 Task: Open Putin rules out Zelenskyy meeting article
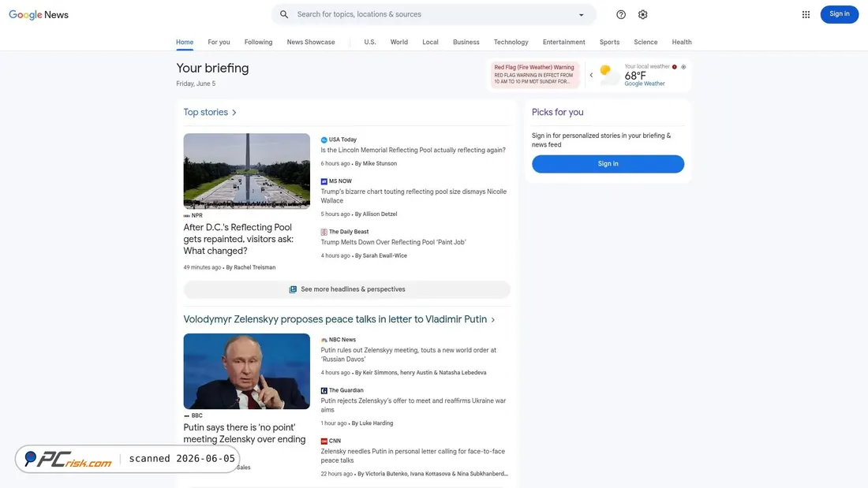[x=409, y=355]
